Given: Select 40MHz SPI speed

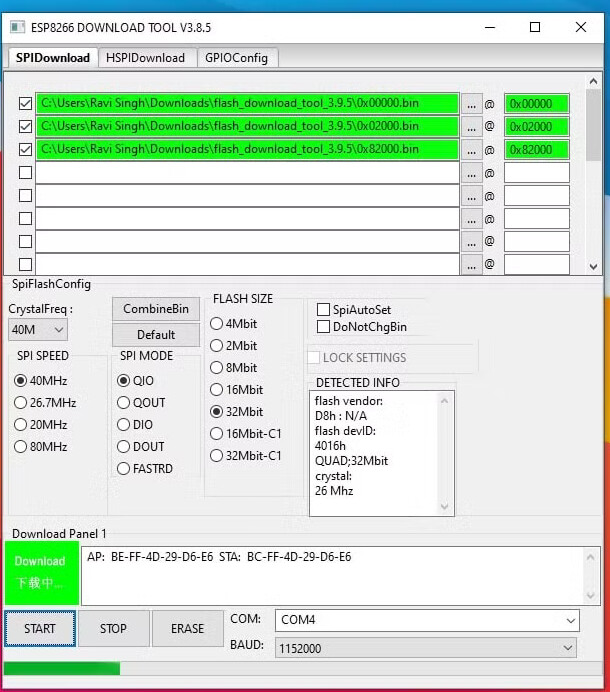Looking at the screenshot, I should coord(20,380).
